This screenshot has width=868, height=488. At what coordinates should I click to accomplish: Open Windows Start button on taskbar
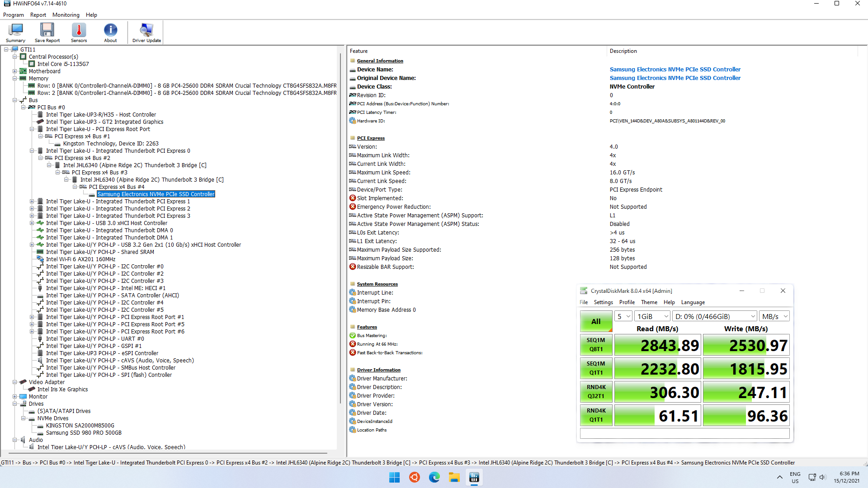click(x=394, y=477)
